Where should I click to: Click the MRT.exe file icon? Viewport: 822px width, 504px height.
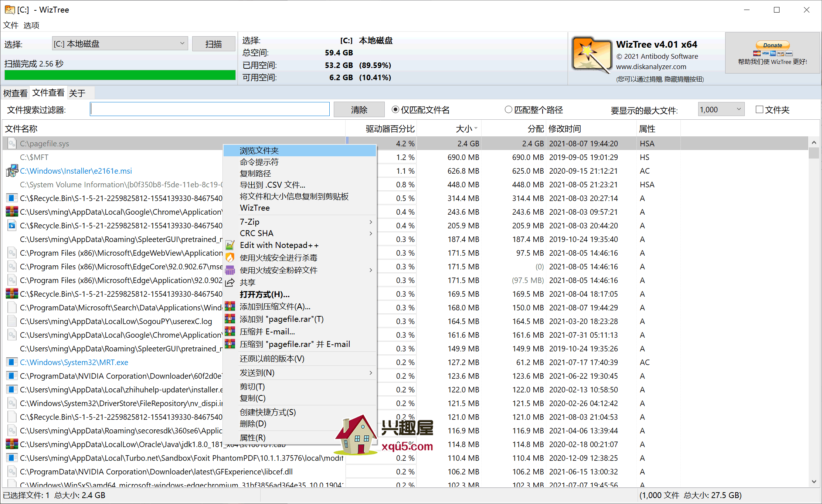12,362
